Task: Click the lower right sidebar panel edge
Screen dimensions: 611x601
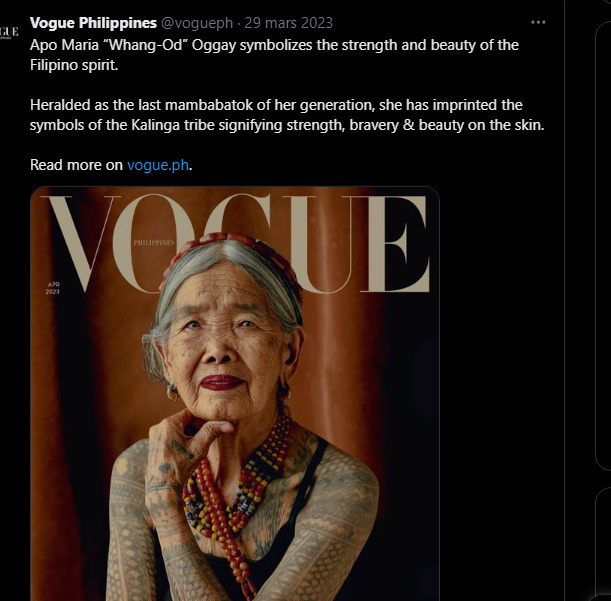Action: tap(603, 544)
